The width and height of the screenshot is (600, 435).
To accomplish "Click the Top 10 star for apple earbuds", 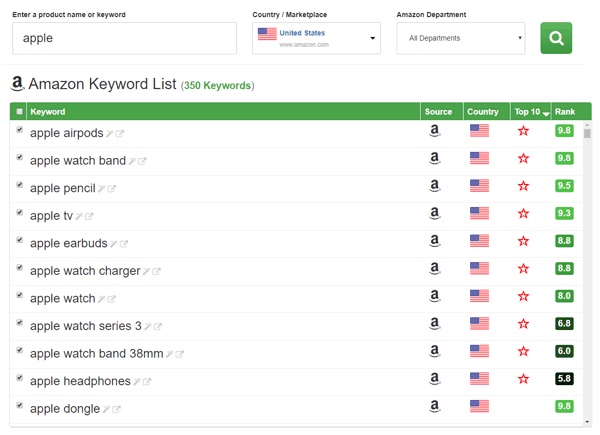I will click(x=523, y=241).
